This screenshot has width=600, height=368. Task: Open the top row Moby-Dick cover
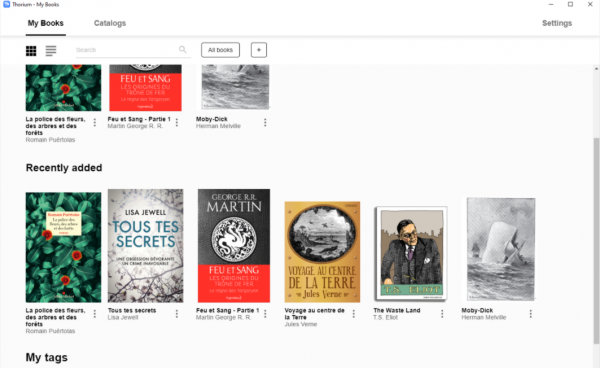click(x=235, y=87)
